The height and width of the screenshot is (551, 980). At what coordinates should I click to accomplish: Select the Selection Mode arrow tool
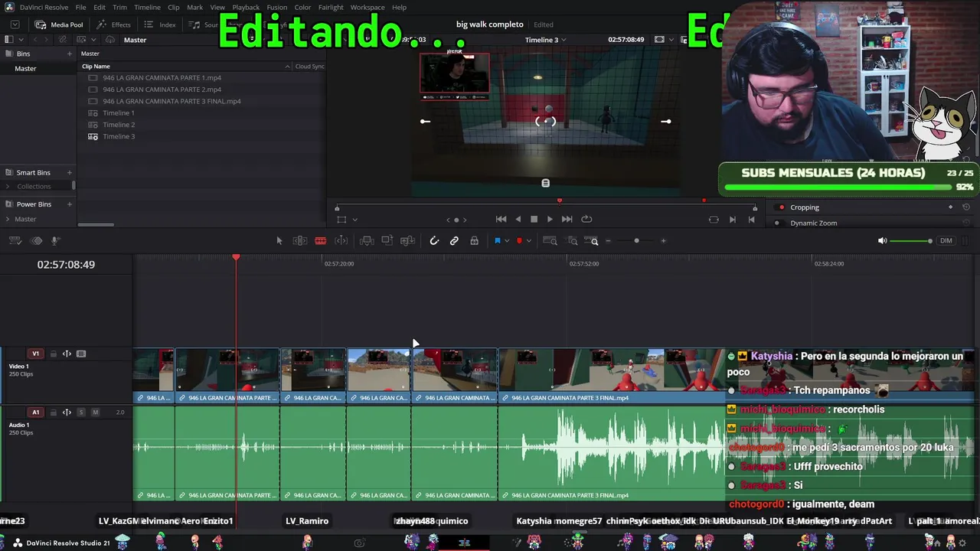[x=279, y=241]
